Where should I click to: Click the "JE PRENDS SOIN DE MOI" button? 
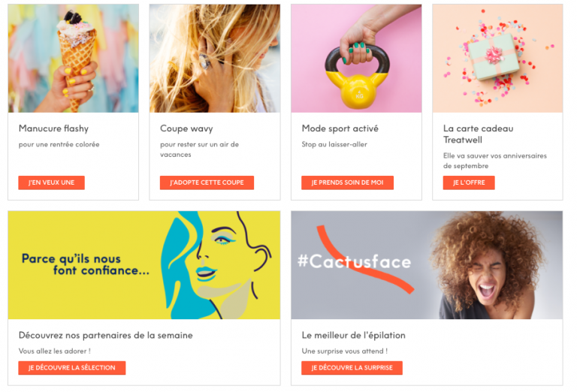347,182
